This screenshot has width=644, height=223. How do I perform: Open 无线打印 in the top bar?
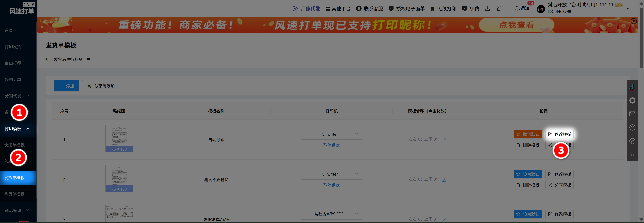(x=443, y=8)
